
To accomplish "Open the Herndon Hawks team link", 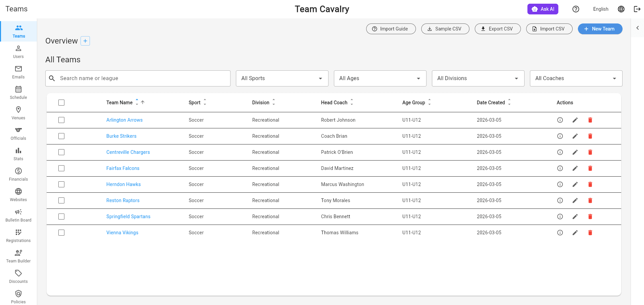I will click(123, 184).
